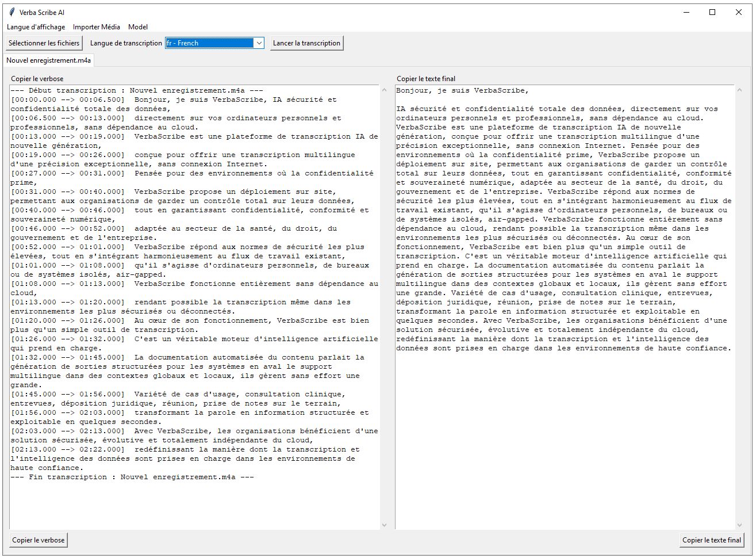The width and height of the screenshot is (756, 558).
Task: Click the 'Copier le verbose' label above left pane
Action: coord(37,79)
